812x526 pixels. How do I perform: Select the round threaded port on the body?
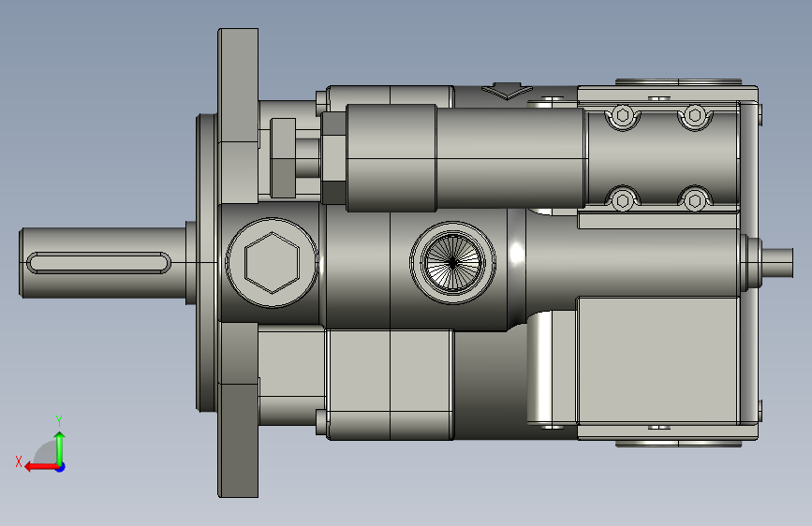(452, 262)
